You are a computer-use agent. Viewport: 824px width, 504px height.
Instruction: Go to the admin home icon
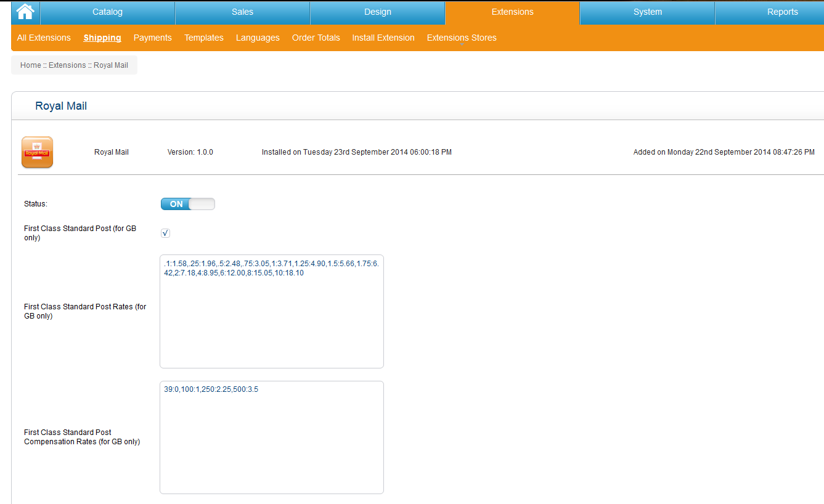pos(25,12)
